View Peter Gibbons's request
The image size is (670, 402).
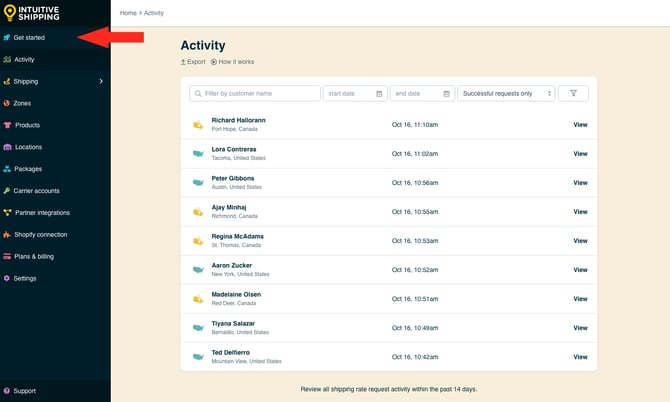[580, 183]
